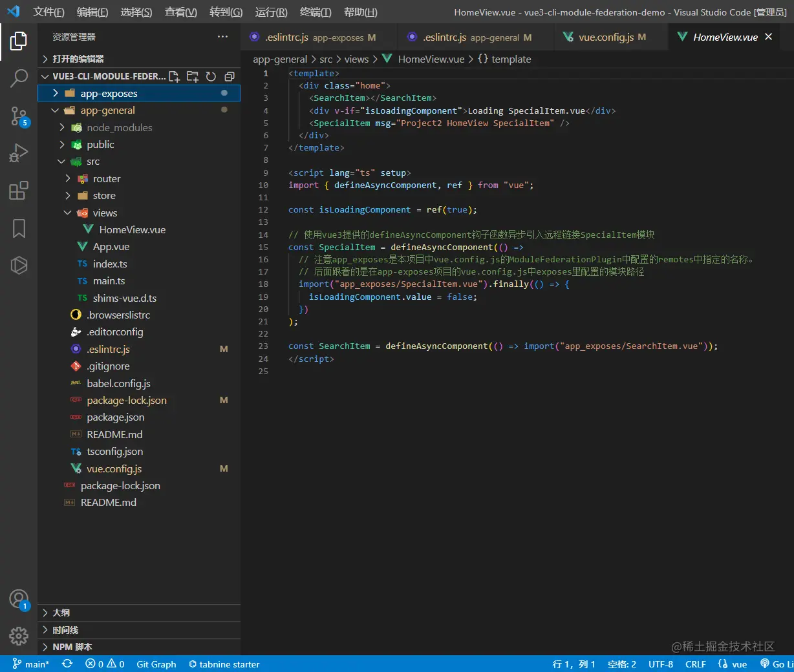Viewport: 794px width, 672px height.
Task: Close the HomeView.vue tab
Action: click(x=768, y=37)
